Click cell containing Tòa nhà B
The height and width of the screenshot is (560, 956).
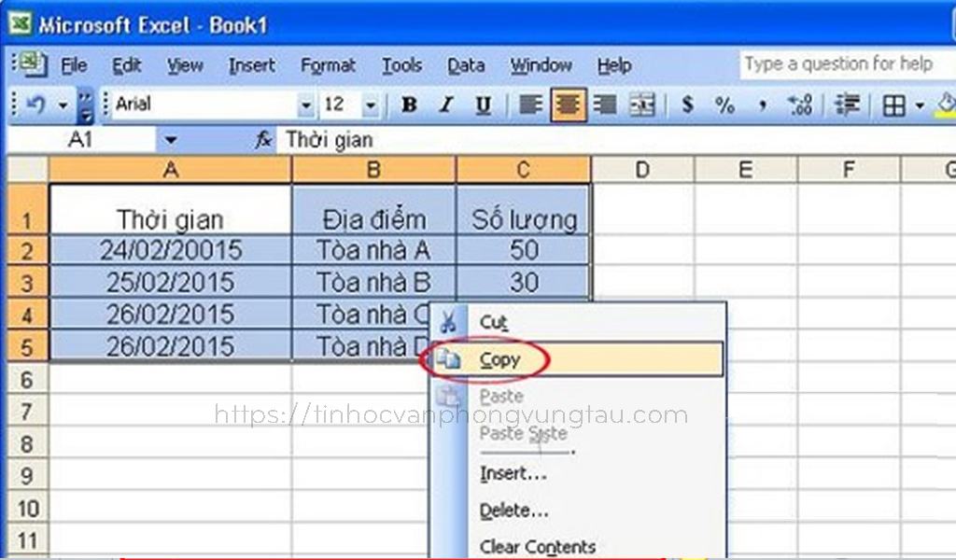[x=373, y=282]
